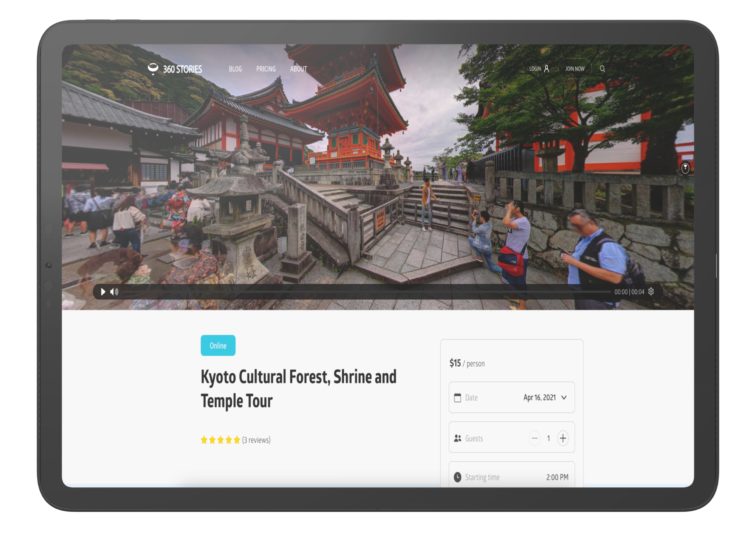The image size is (756, 540).
Task: Open the search function
Action: (602, 69)
